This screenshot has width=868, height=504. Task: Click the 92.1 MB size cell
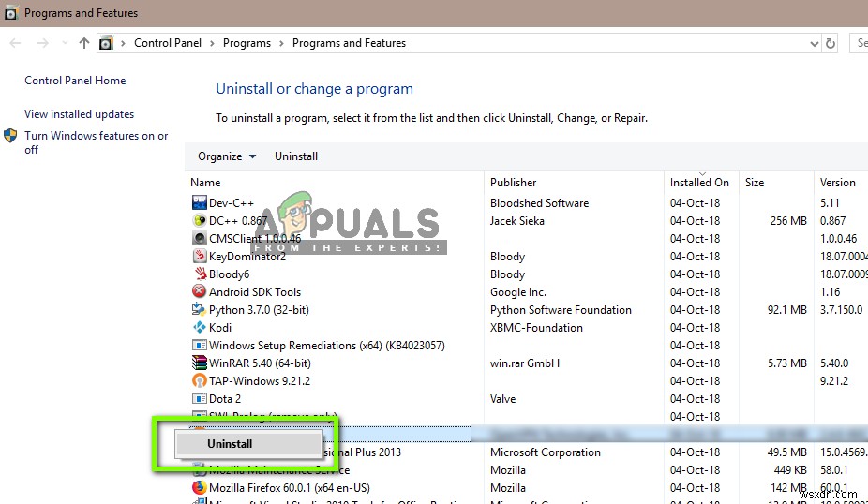(787, 310)
